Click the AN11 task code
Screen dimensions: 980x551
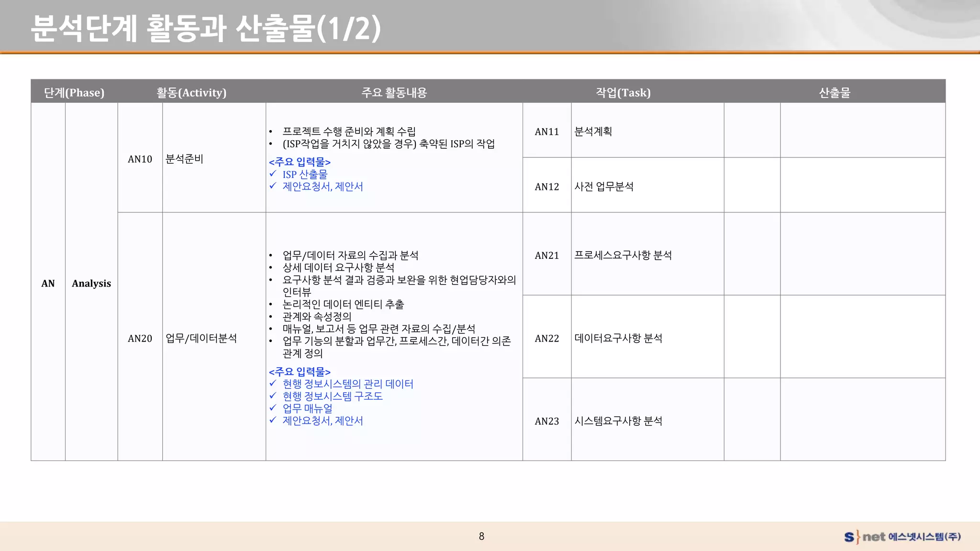point(546,132)
